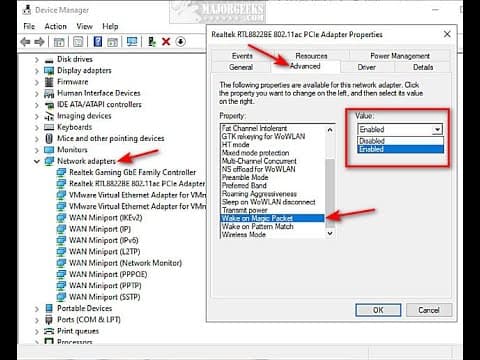Select the Advanced tab
Screen dimensions: 480x360
pos(305,66)
